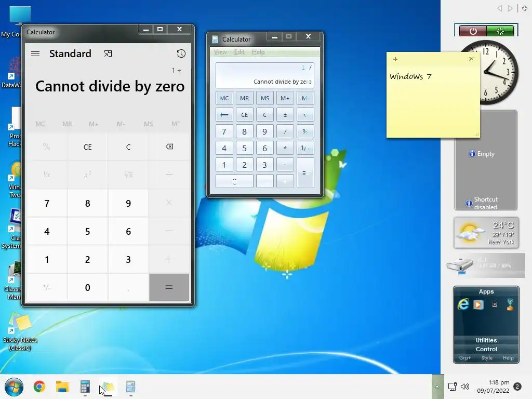Image resolution: width=532 pixels, height=399 pixels.
Task: Tap digit 3 in the modern Standard calculator
Action: [x=128, y=260]
